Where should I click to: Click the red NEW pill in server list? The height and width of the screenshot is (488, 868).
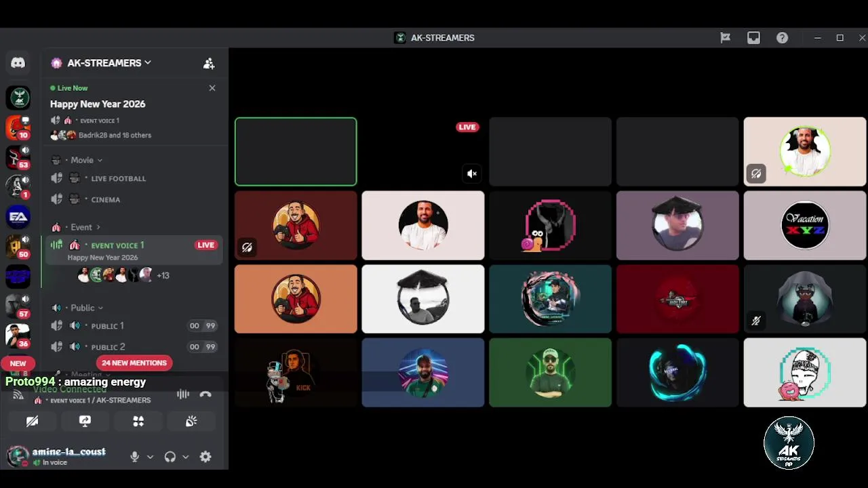point(18,363)
